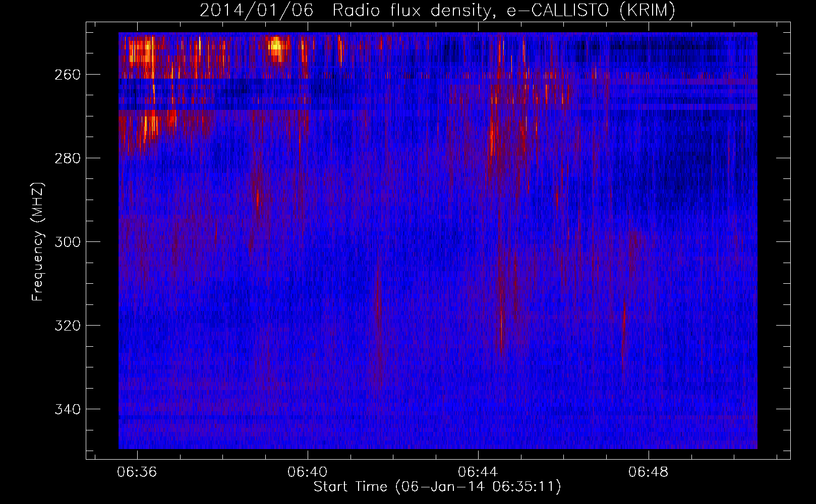This screenshot has width=816, height=504.
Task: Click the 320 frequency tick label
Action: (68, 326)
